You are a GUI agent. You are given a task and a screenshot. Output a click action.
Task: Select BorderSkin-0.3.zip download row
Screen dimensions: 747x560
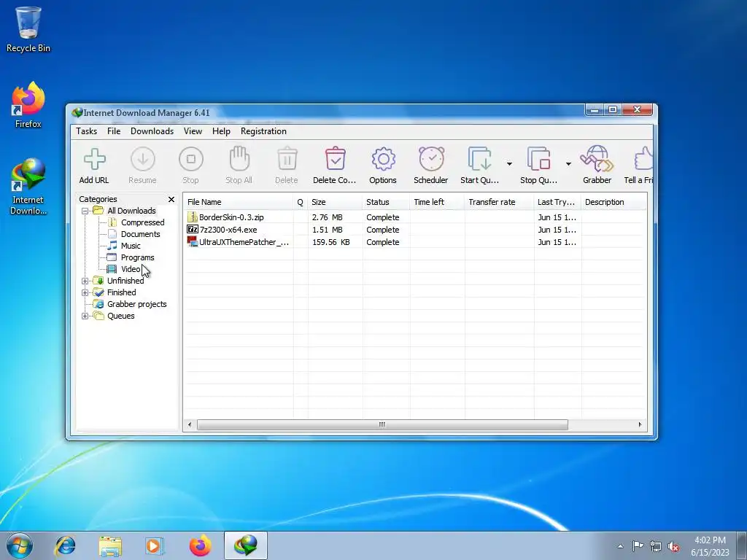415,217
